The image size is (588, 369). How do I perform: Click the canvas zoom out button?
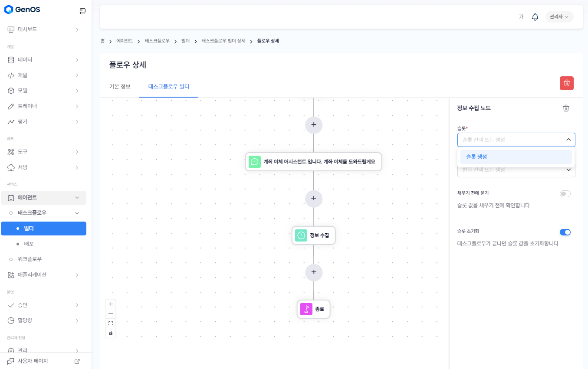click(x=111, y=313)
